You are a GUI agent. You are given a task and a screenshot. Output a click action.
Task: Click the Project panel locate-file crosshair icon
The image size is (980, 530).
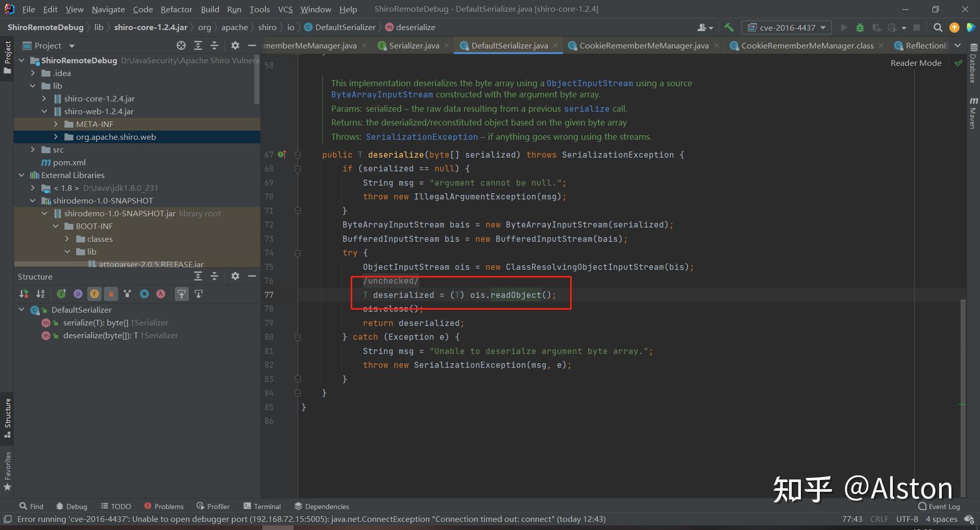coord(181,45)
